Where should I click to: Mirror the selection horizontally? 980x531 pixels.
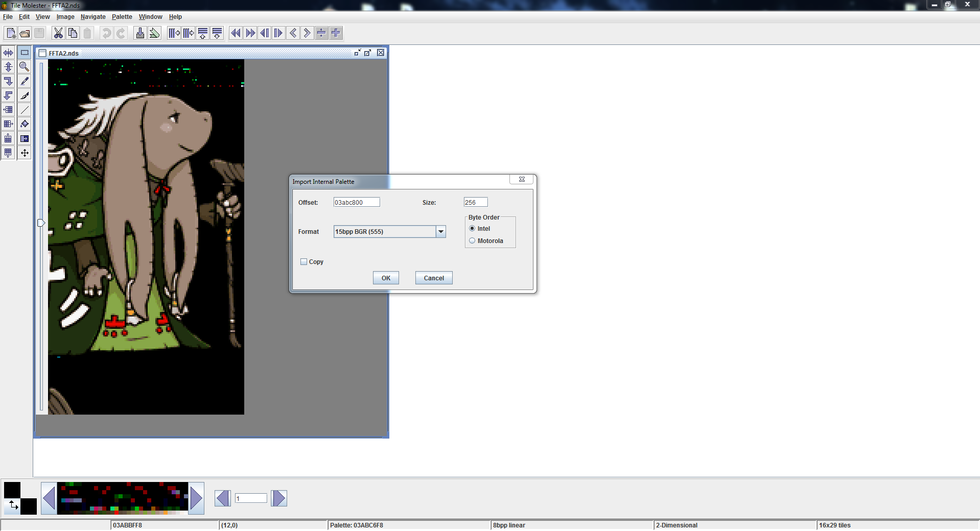point(8,53)
